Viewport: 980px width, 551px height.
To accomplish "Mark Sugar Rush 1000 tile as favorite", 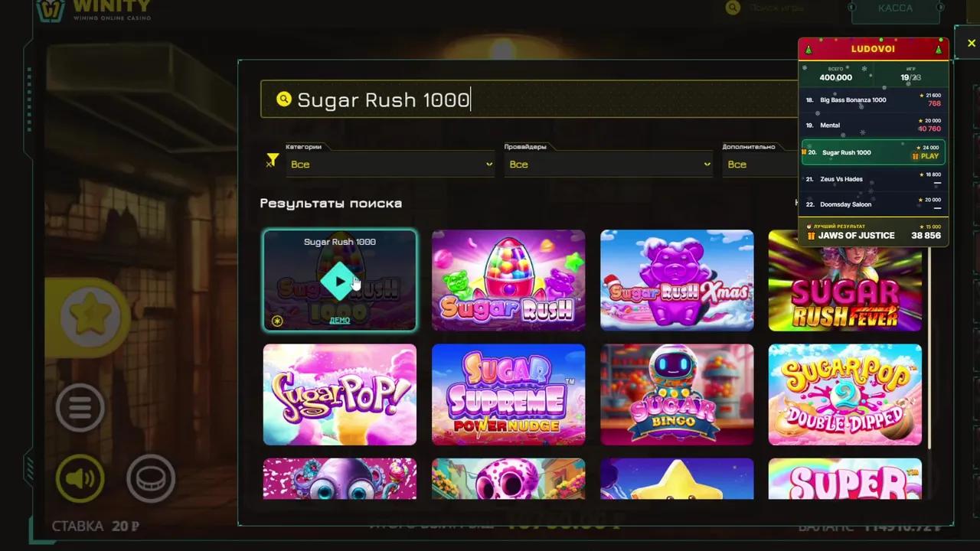I will click(277, 321).
